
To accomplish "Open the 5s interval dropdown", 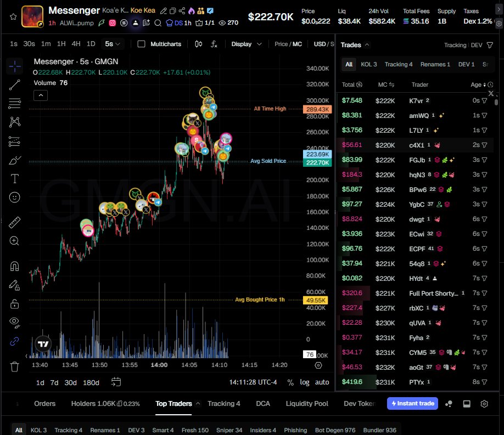I will (x=113, y=44).
